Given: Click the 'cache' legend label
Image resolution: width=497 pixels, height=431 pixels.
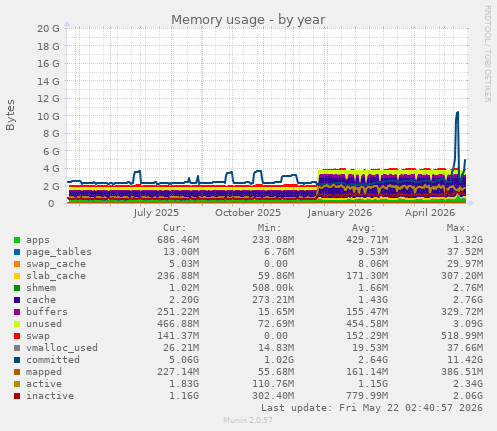Looking at the screenshot, I should tap(41, 300).
